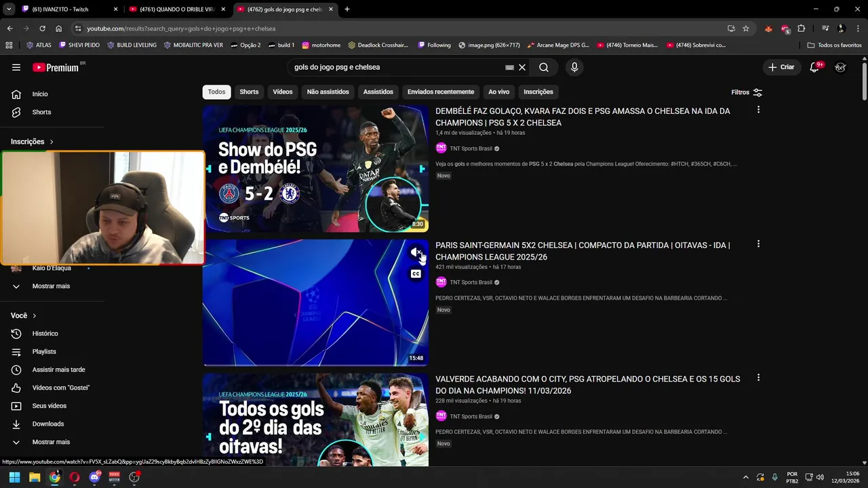Click the address bar URL
Image resolution: width=868 pixels, height=488 pixels.
tap(181, 28)
